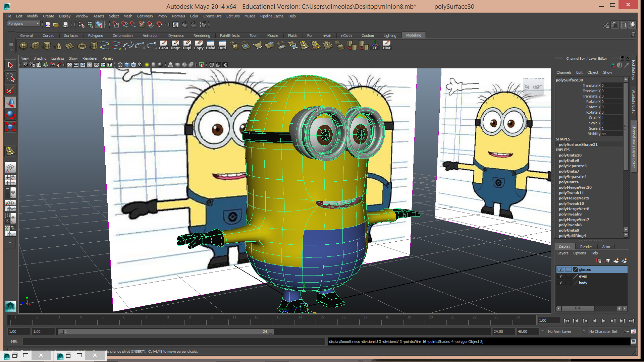Click the RIGHT face of view cube
644x362 pixels.
pyautogui.click(x=537, y=87)
